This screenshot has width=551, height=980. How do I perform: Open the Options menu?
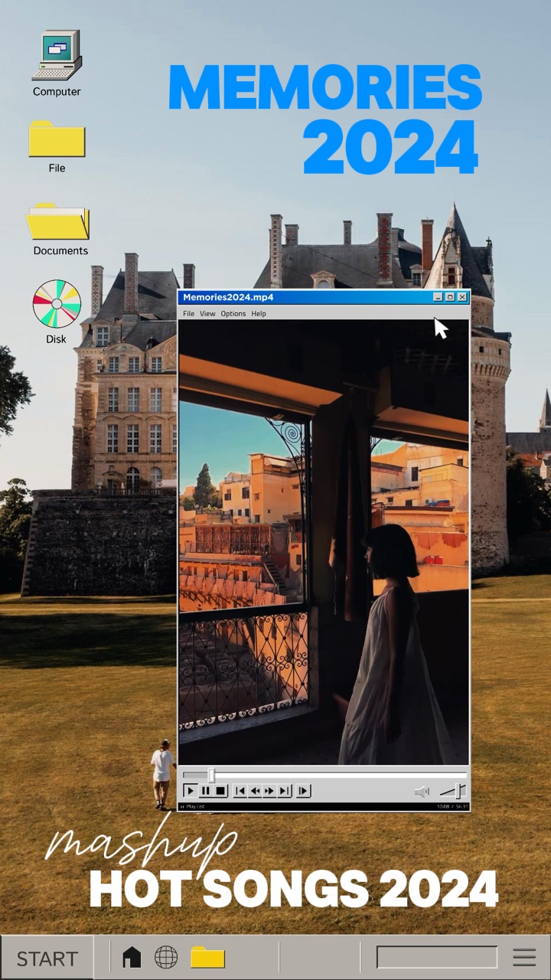coord(233,314)
